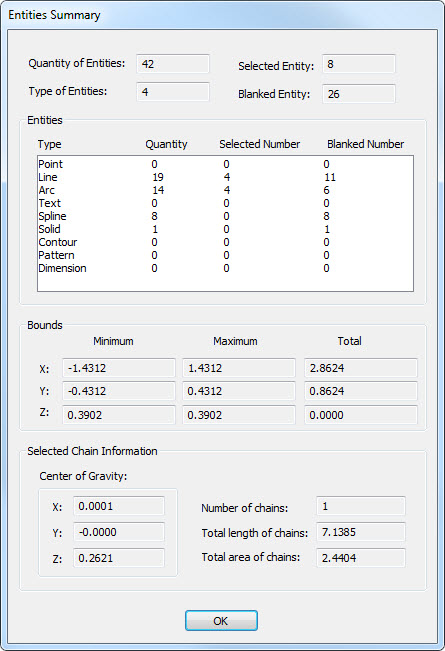
Task: Click the Point row in entities list
Action: [225, 164]
